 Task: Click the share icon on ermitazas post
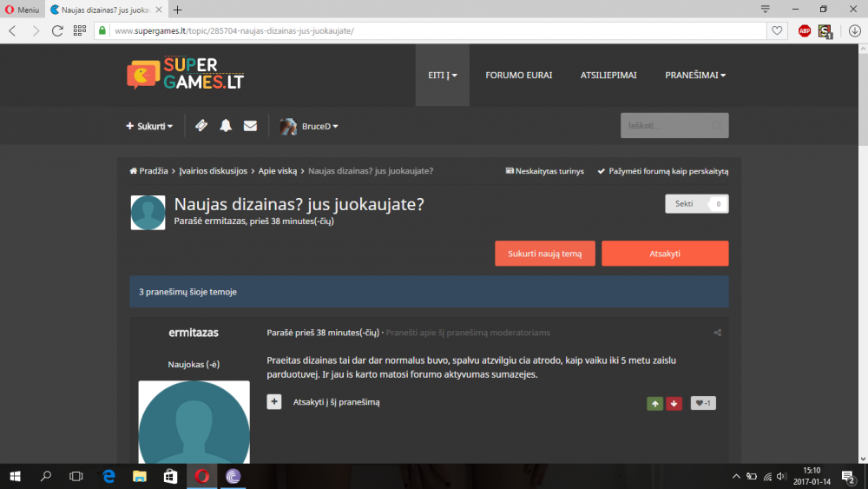(718, 333)
